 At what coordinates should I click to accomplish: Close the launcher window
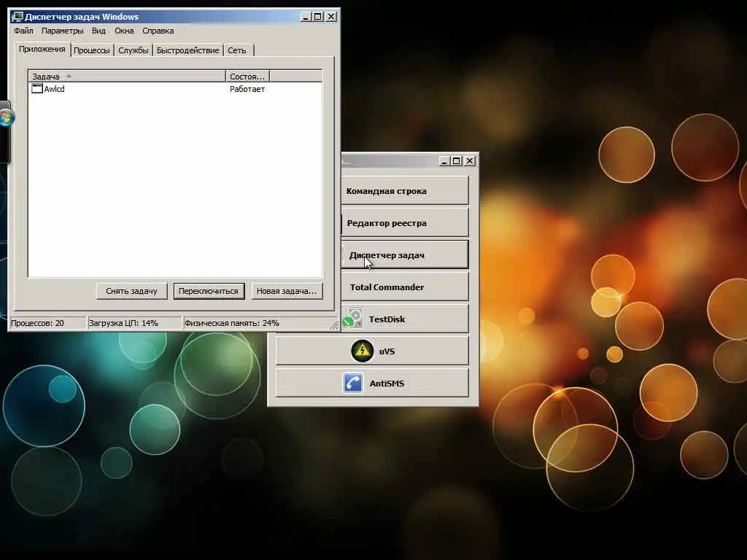tap(470, 161)
